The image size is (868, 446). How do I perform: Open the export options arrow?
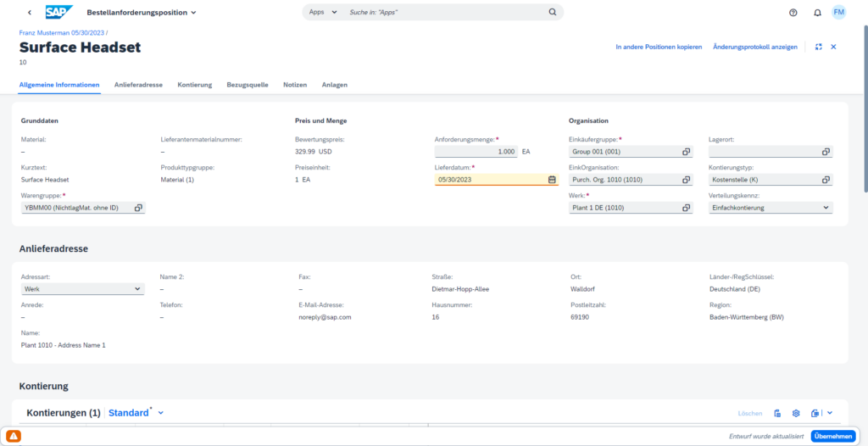click(829, 413)
